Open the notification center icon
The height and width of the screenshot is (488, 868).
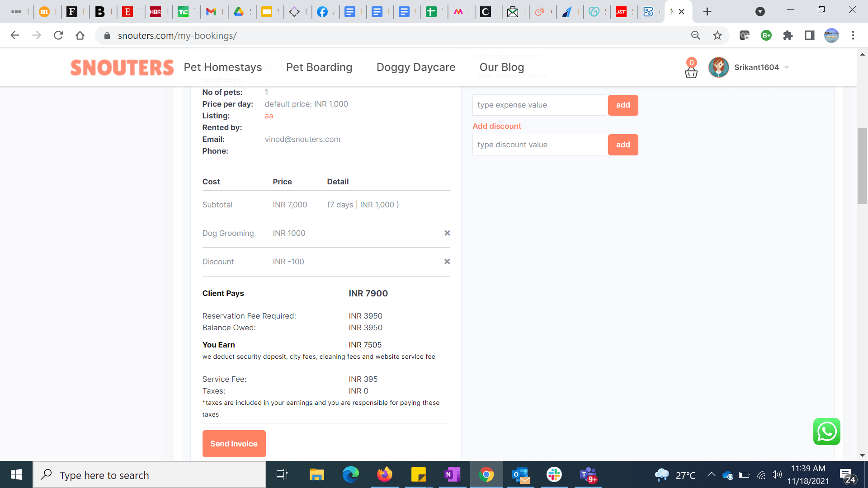click(x=848, y=476)
